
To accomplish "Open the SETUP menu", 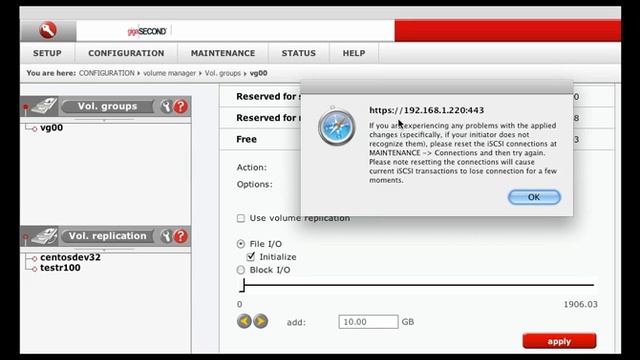I will 47,53.
